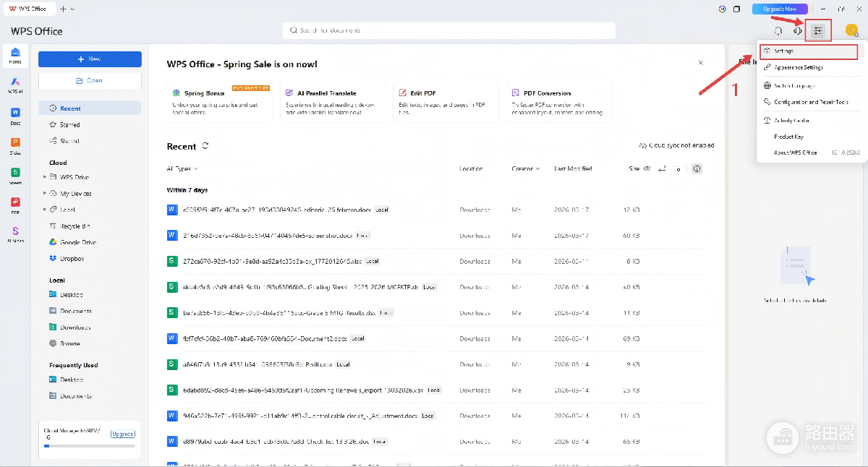868x467 pixels.
Task: Open the AI Parallel Translate card
Action: click(x=334, y=102)
